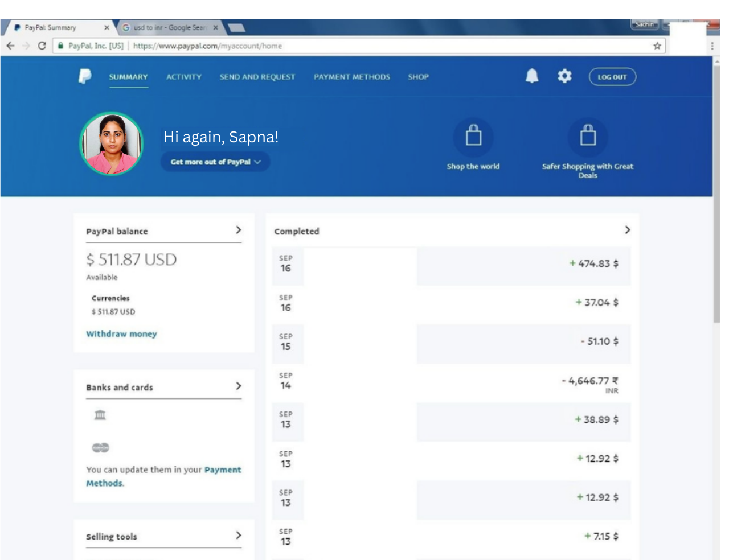729x560 pixels.
Task: Open settings gear icon
Action: click(564, 76)
